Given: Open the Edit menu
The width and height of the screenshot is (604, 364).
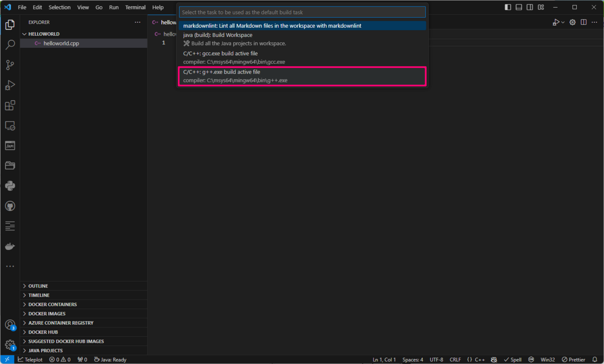Looking at the screenshot, I should 37,8.
